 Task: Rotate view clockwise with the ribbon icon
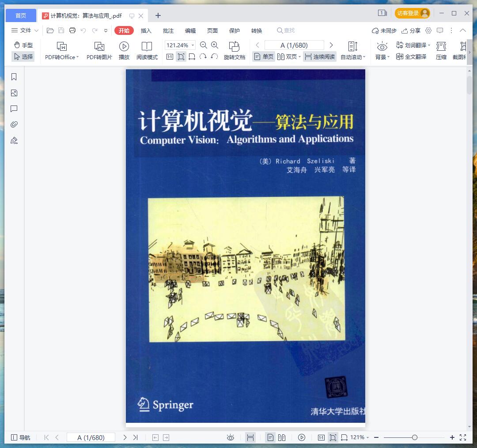[x=203, y=56]
